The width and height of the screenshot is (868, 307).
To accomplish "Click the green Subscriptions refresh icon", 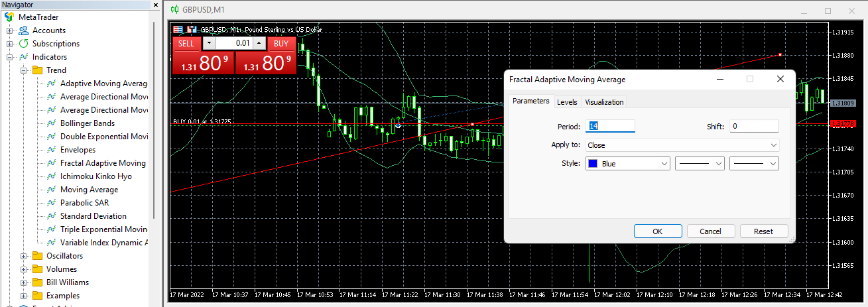I will tap(23, 44).
